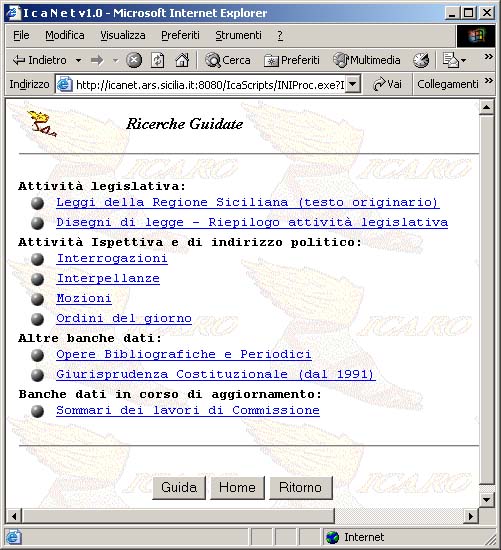Click the Forward arrow icon
Image resolution: width=501 pixels, height=550 pixels.
click(97, 60)
